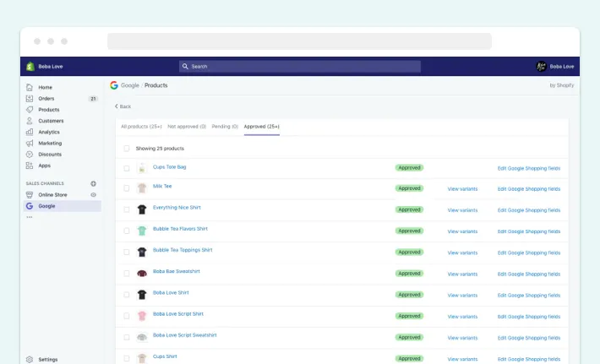
Task: Open the Boba Love Shirt link
Action: pyautogui.click(x=171, y=292)
